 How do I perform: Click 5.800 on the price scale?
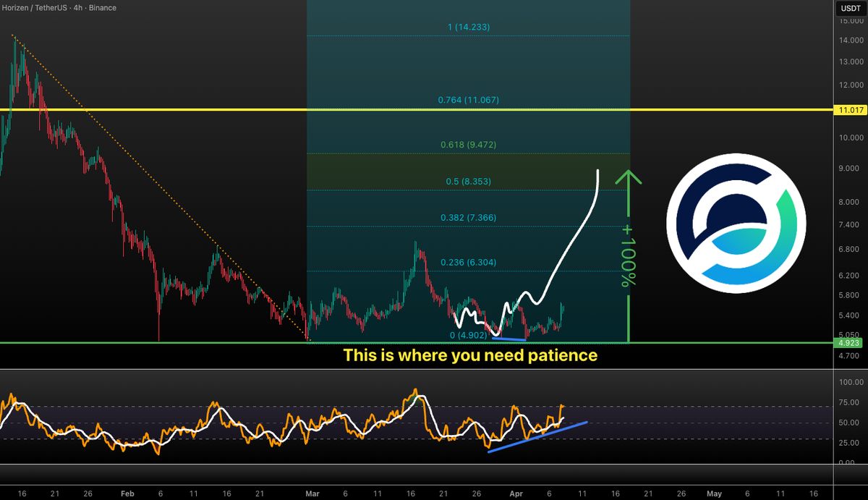pyautogui.click(x=850, y=296)
